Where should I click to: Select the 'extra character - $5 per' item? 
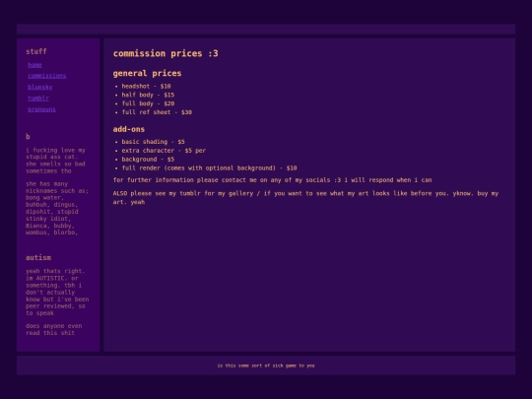click(x=164, y=151)
